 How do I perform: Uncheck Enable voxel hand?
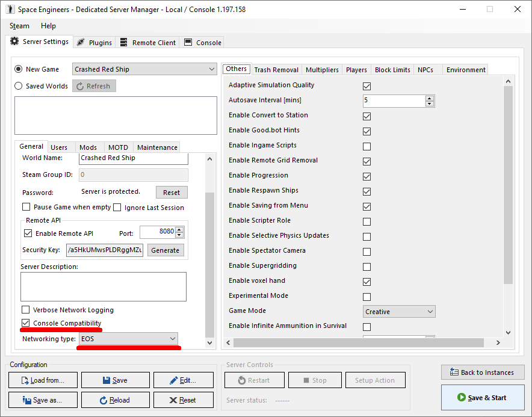(x=367, y=282)
